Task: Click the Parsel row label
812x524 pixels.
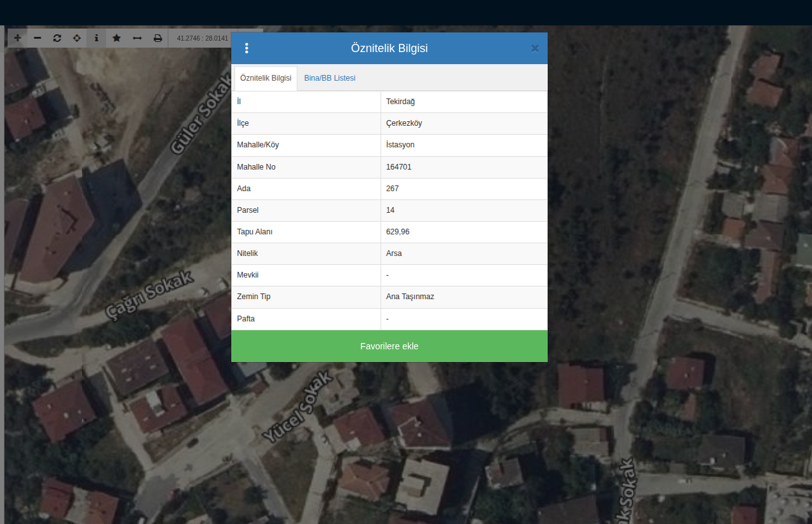Action: click(x=248, y=210)
